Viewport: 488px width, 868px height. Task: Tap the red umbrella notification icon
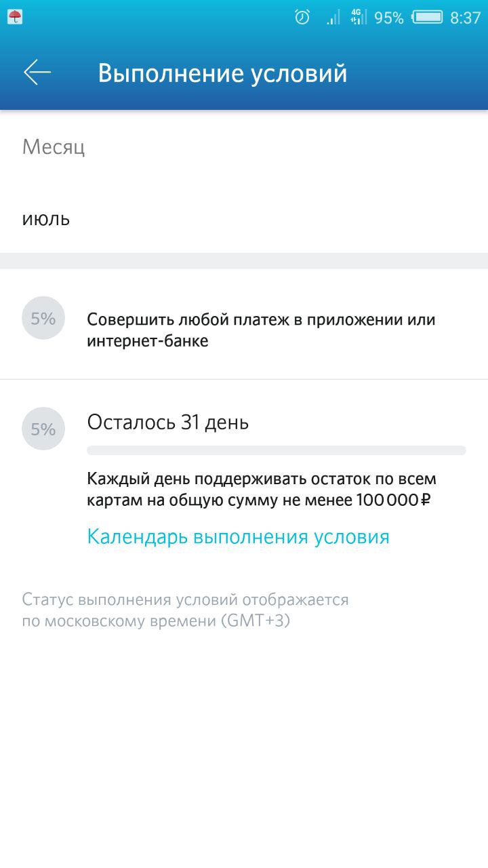15,18
